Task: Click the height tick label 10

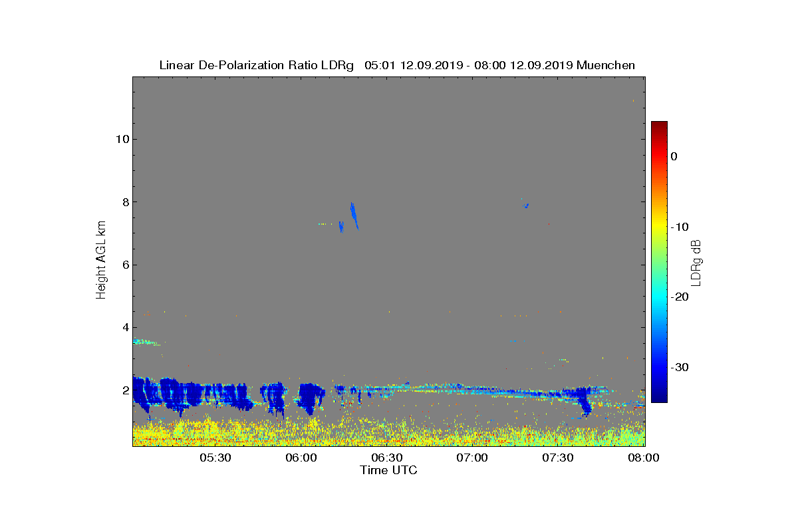Action: [x=122, y=139]
